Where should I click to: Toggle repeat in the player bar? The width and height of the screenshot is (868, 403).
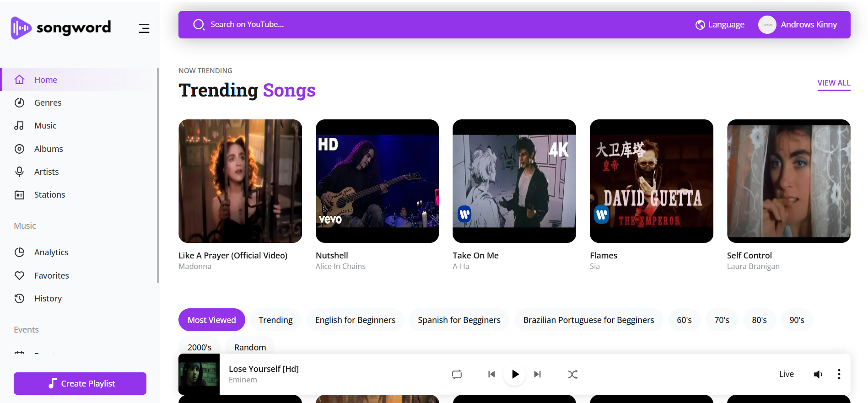click(x=457, y=374)
